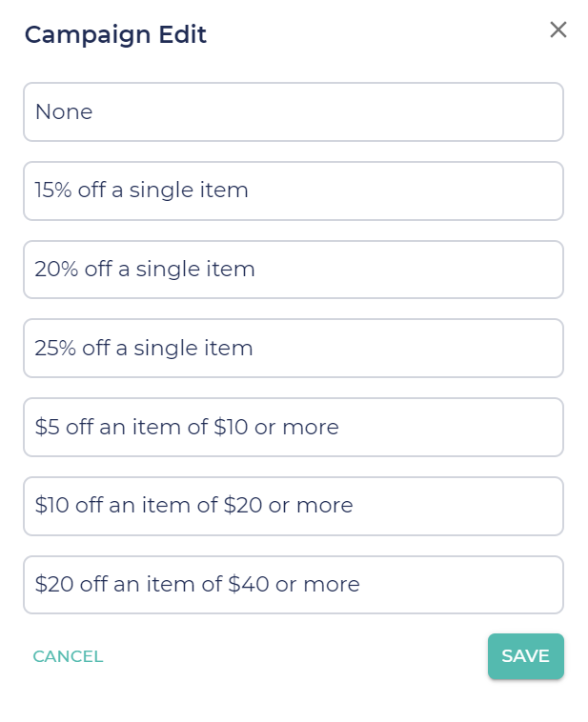
Task: Click the Campaign Edit heading
Action: pos(115,35)
